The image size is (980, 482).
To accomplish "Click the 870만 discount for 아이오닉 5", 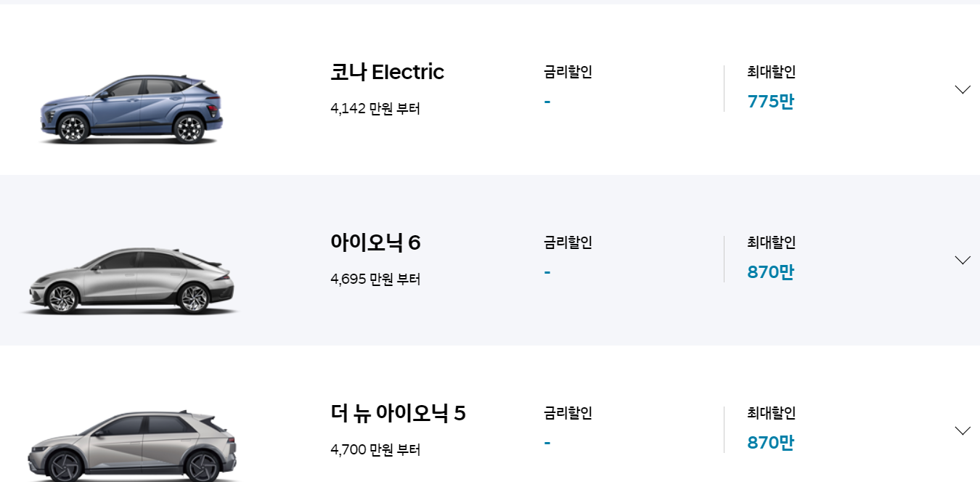I will [x=769, y=442].
